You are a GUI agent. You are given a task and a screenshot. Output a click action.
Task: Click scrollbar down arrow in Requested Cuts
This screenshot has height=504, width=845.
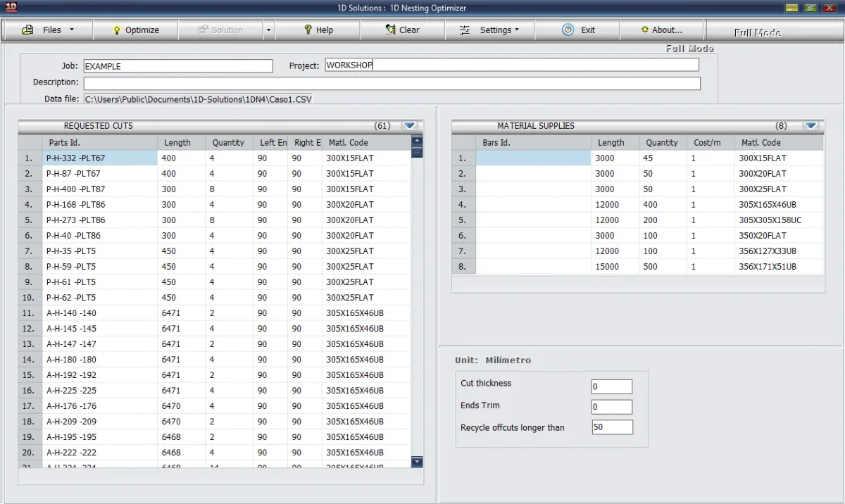tap(417, 462)
